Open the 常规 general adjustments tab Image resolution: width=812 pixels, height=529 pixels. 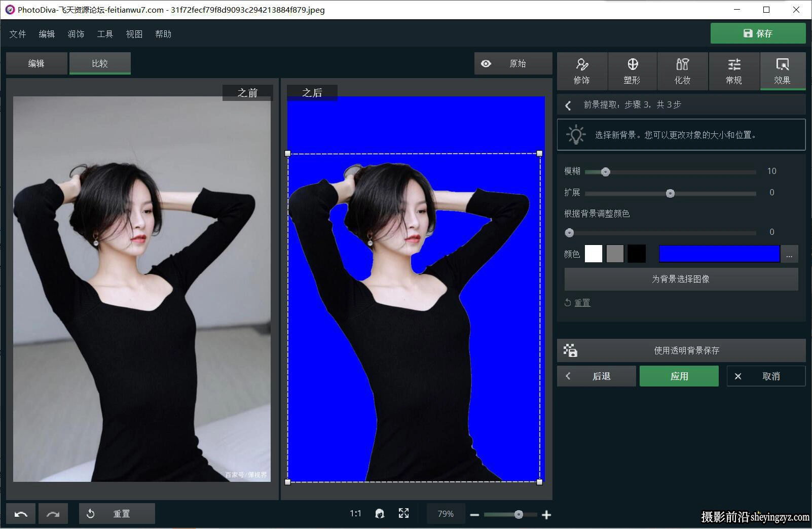(733, 71)
